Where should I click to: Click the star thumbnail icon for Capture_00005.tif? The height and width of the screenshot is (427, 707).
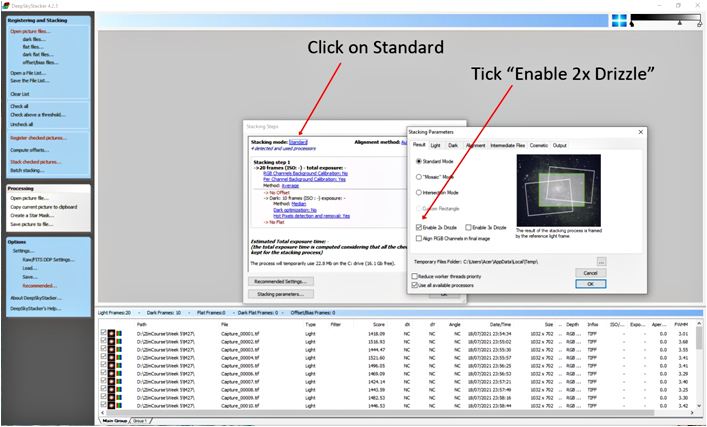click(x=111, y=366)
